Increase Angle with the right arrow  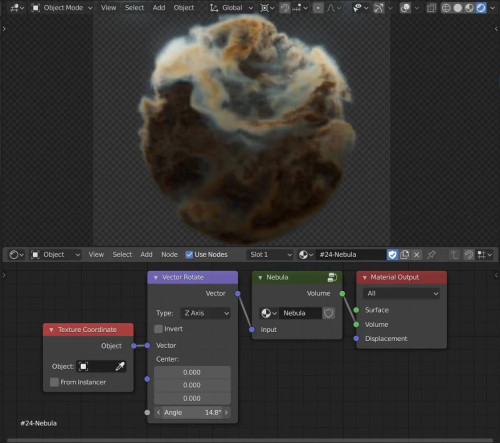(226, 413)
